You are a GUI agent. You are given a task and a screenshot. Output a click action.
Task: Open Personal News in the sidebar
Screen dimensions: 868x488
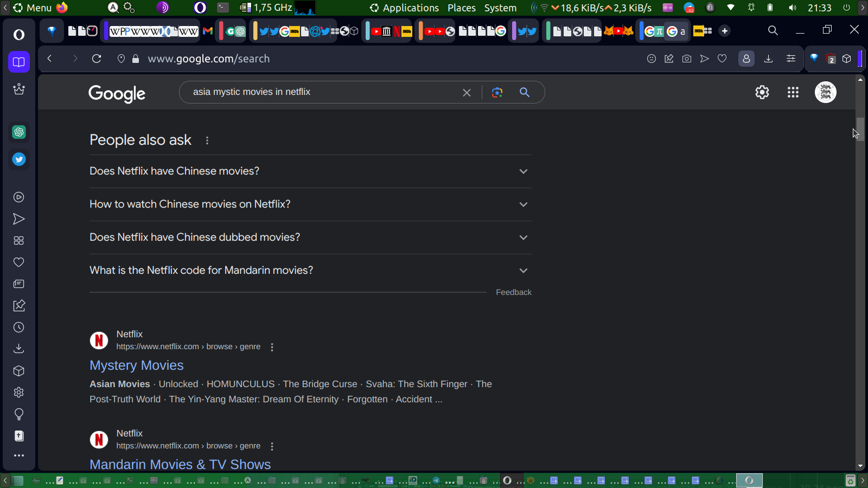[x=19, y=284]
